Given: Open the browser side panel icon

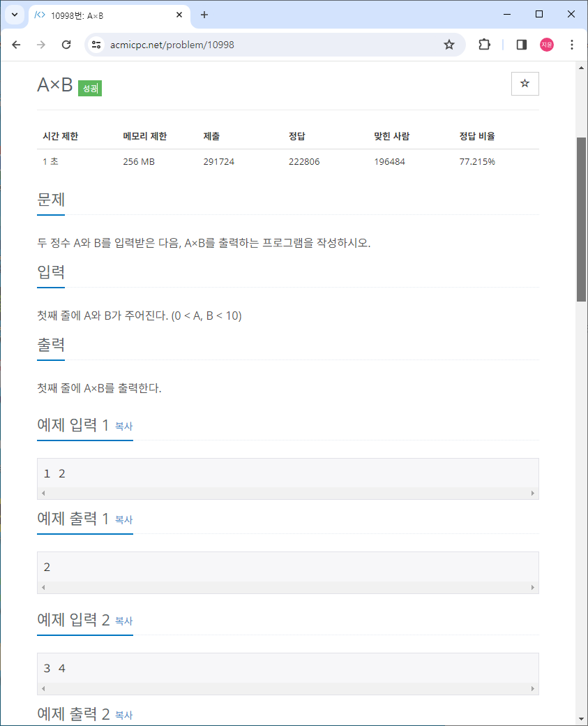Looking at the screenshot, I should click(520, 44).
